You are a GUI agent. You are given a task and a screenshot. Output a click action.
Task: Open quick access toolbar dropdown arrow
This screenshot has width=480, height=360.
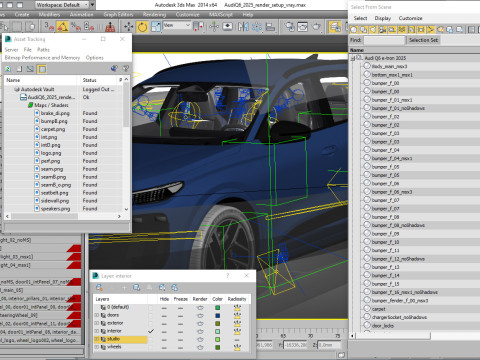93,5
